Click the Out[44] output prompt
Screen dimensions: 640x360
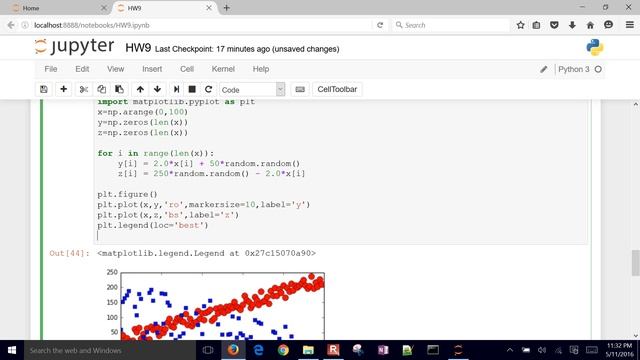pos(69,253)
